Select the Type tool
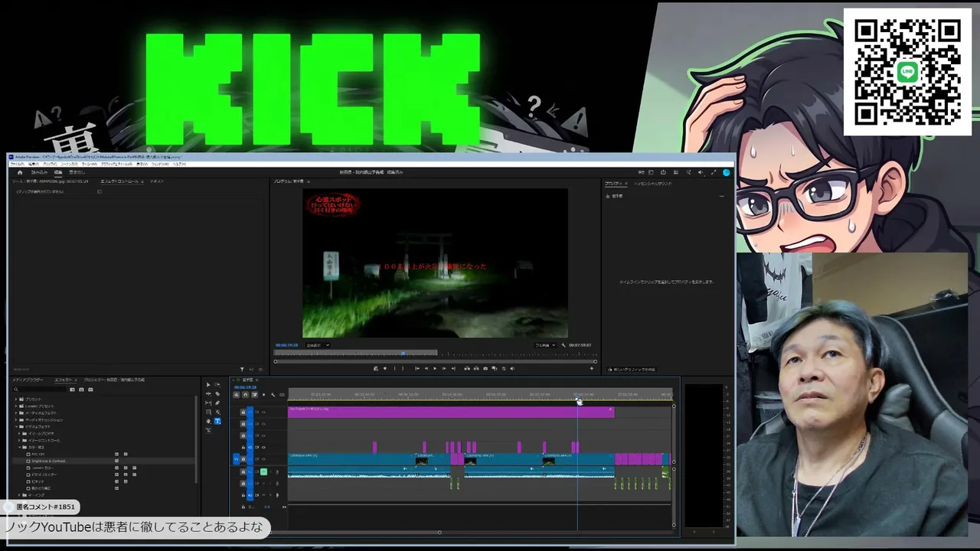The image size is (980, 551). click(217, 422)
